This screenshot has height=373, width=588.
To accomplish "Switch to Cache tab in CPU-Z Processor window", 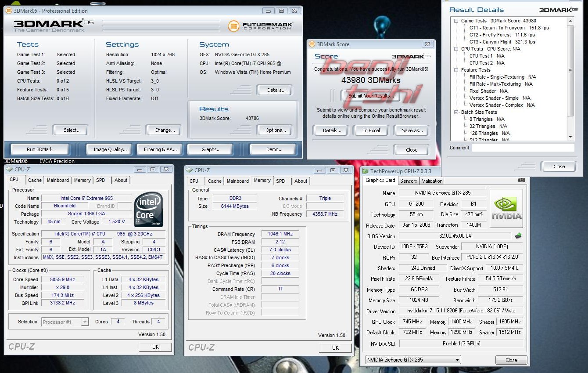I will (x=35, y=180).
